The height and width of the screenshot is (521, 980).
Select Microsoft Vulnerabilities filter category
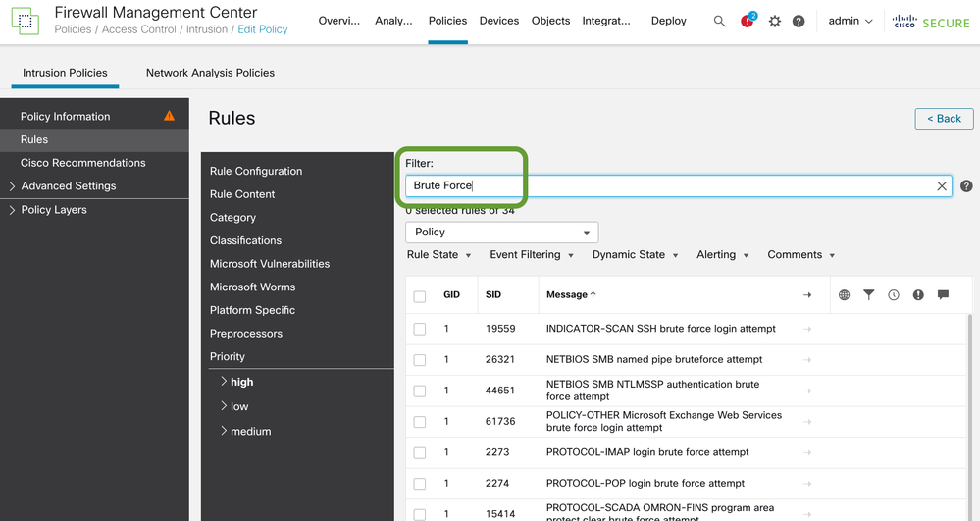[270, 264]
